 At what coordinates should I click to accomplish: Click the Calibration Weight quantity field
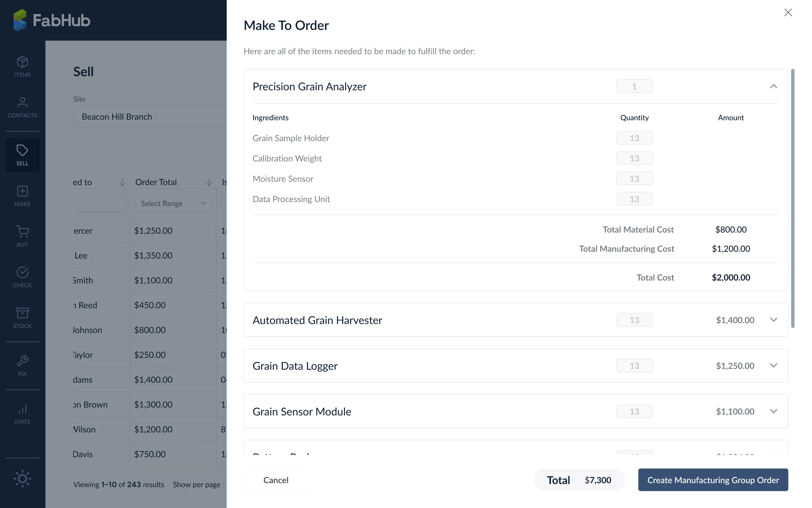pos(634,158)
